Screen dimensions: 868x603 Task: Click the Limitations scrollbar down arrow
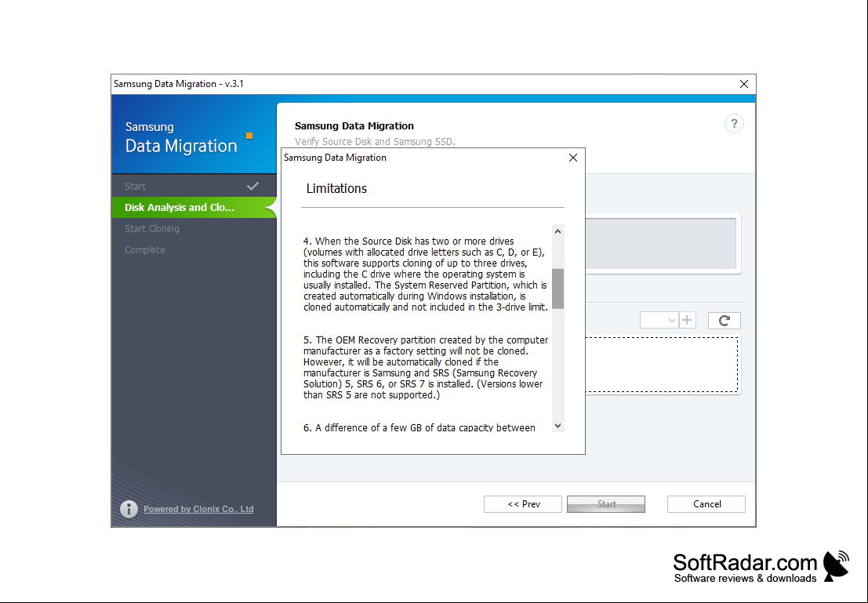point(558,425)
